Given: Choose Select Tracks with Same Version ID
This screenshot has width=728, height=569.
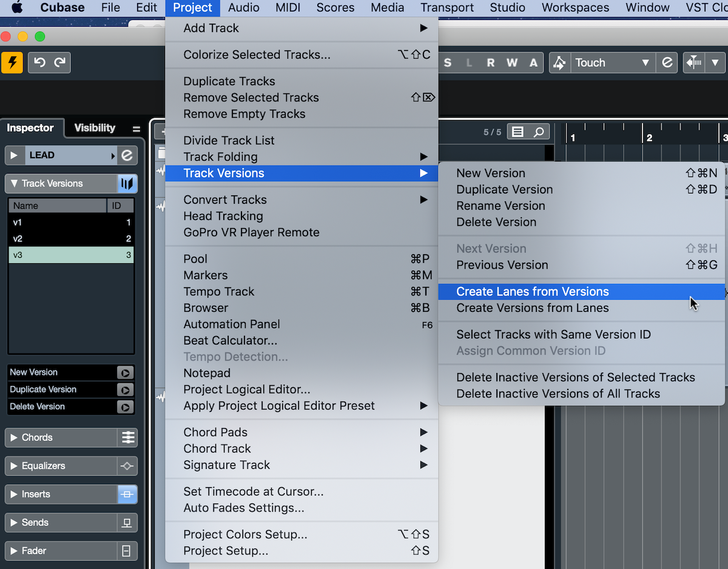Looking at the screenshot, I should 581,335.
